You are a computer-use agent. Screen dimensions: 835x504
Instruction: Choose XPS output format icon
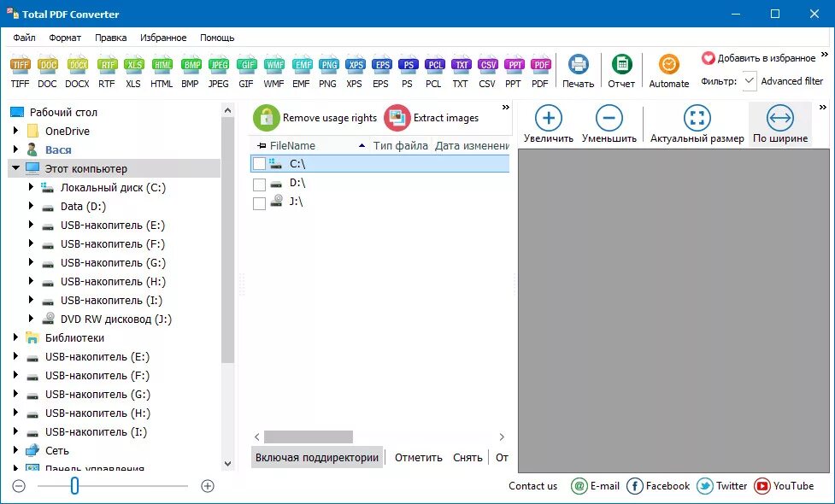(x=354, y=65)
